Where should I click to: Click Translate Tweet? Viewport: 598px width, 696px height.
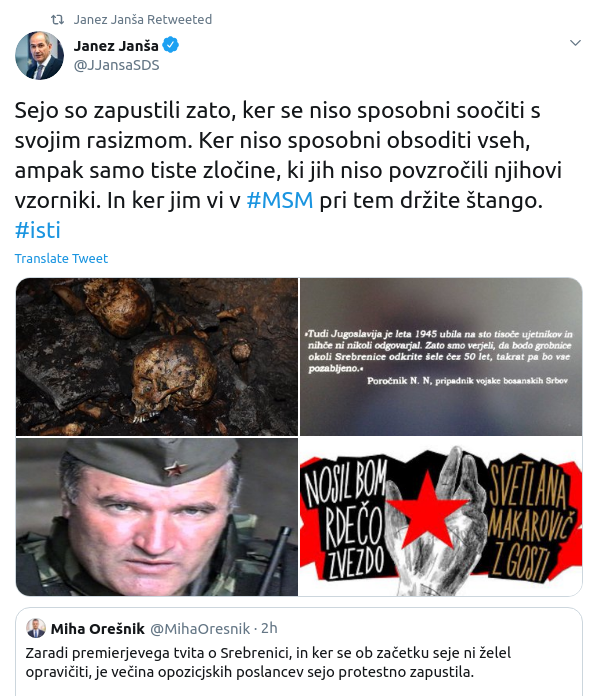pyautogui.click(x=61, y=258)
